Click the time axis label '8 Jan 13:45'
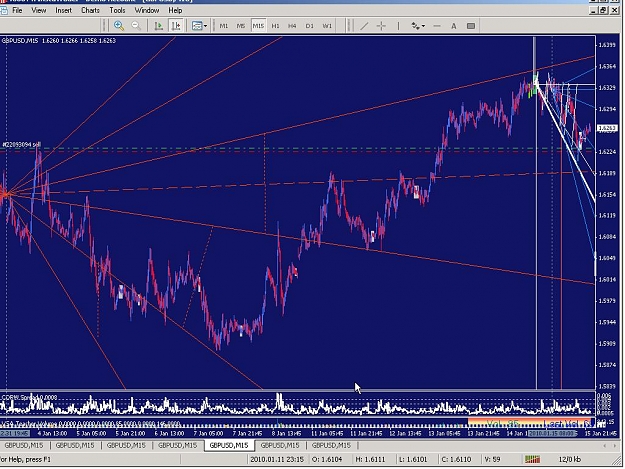 [x=287, y=433]
